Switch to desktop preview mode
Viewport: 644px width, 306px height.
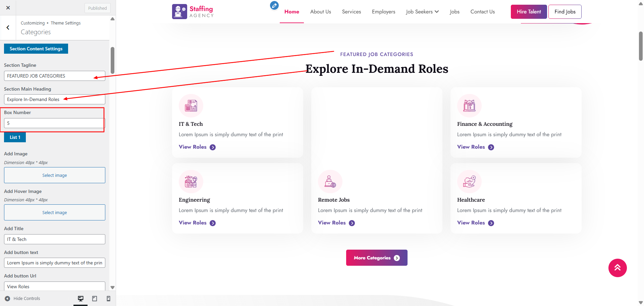[80, 298]
